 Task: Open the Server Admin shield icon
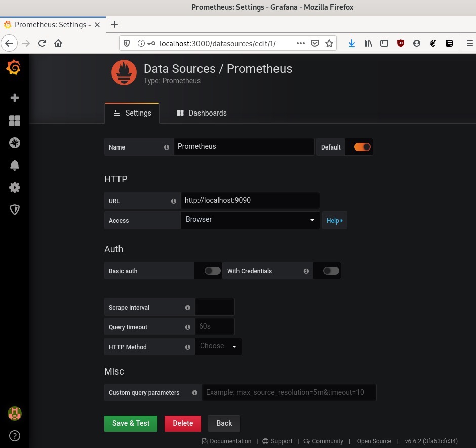[15, 210]
